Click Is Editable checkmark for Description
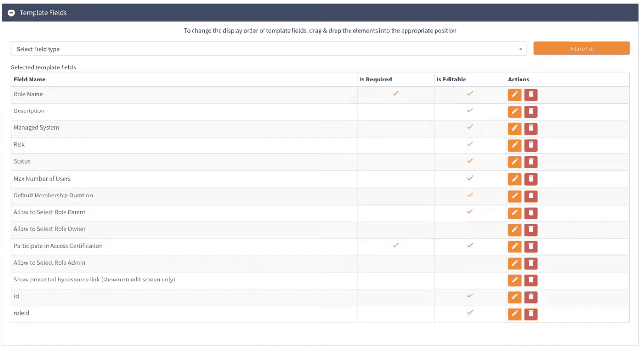 coord(470,111)
